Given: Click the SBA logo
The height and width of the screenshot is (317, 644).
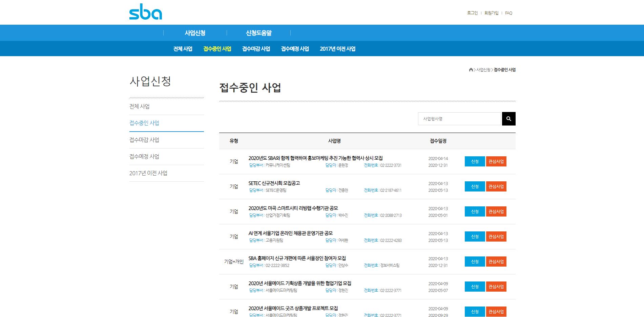Looking at the screenshot, I should click(145, 13).
